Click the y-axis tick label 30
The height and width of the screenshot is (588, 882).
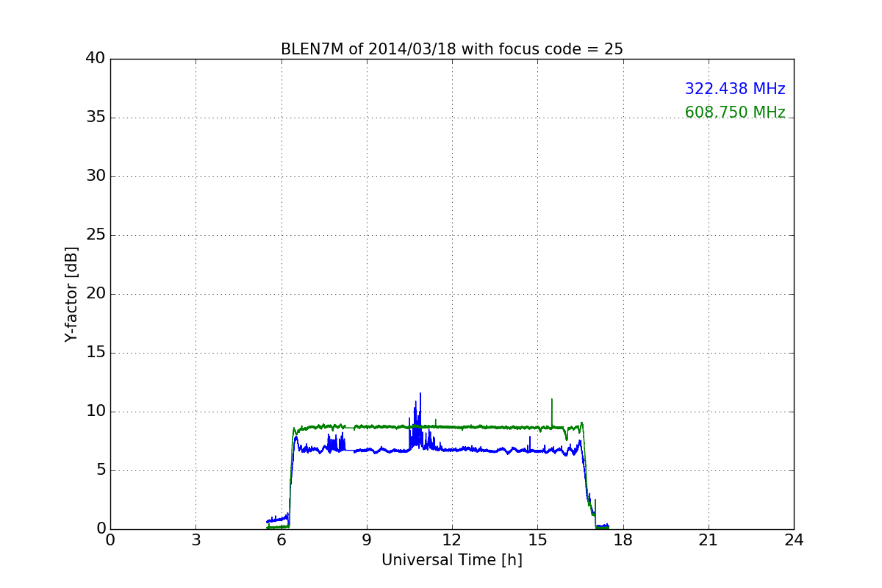(x=96, y=176)
